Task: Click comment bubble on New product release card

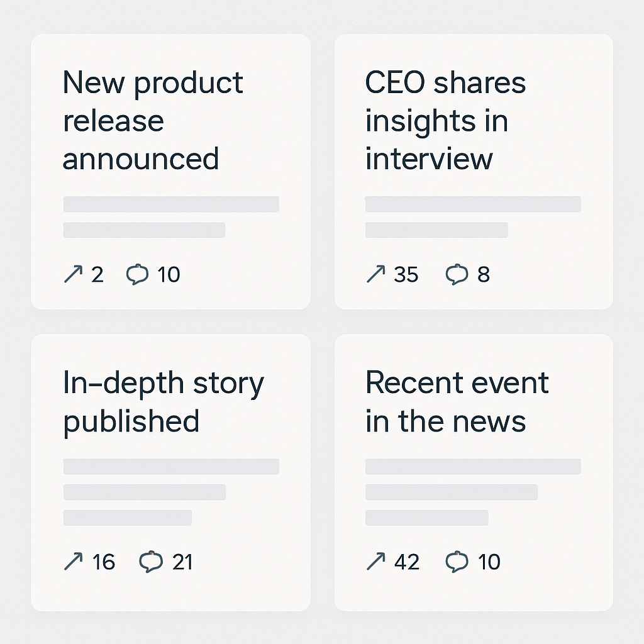Action: 137,274
